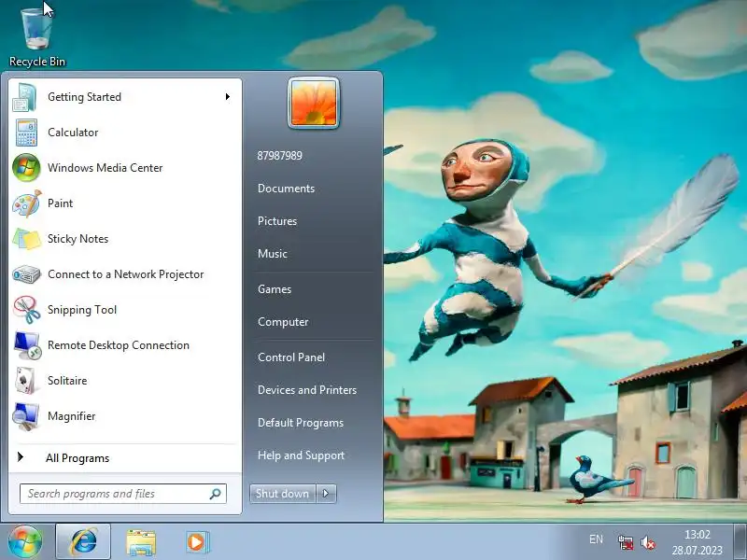Click the Start orb button
This screenshot has height=560, width=747.
[x=25, y=541]
